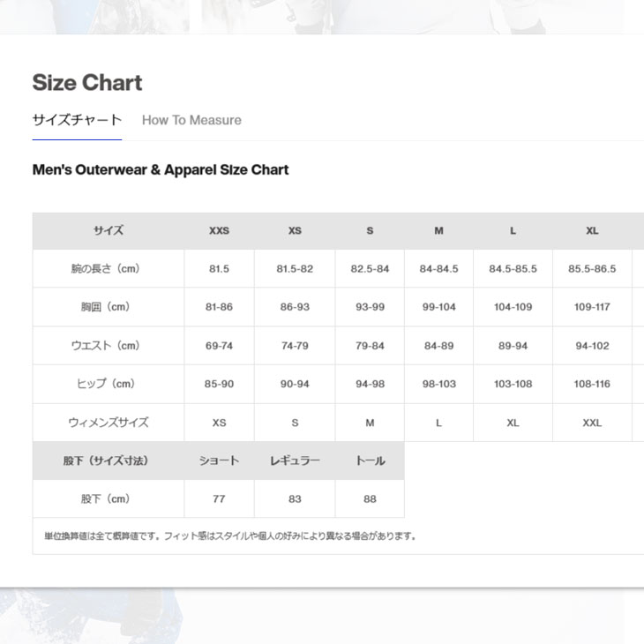The image size is (644, 644).
Task: Click the Men's Outerwear & Apparel Size Chart title
Action: point(161,169)
